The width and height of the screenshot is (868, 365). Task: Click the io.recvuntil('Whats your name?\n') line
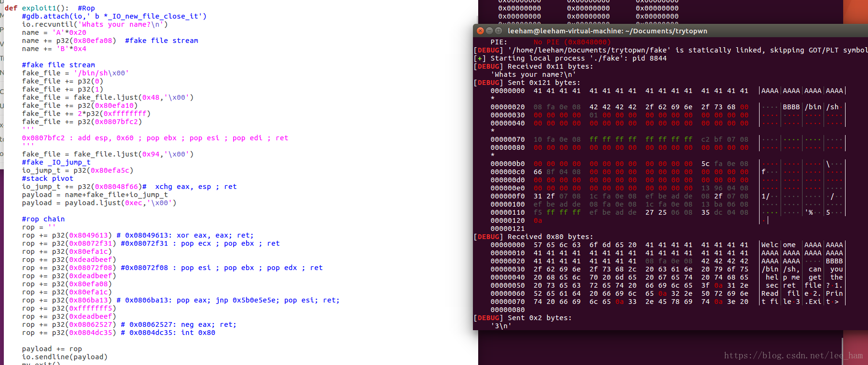[x=95, y=24]
